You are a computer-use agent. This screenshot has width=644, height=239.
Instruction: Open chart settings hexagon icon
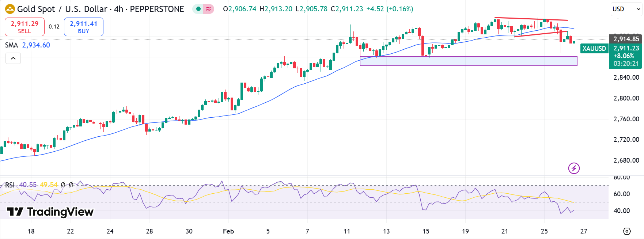click(627, 231)
